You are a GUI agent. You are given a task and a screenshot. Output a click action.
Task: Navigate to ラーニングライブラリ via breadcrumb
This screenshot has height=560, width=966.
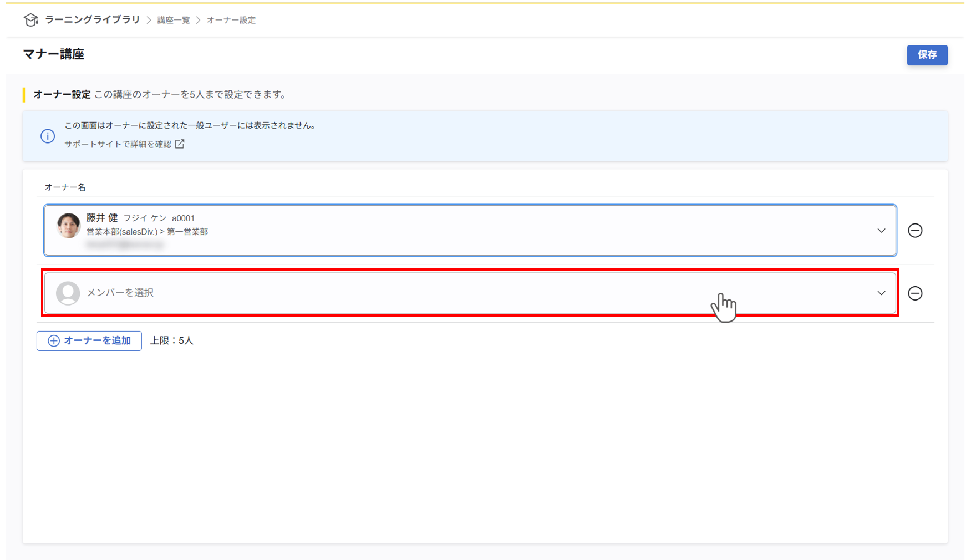91,19
